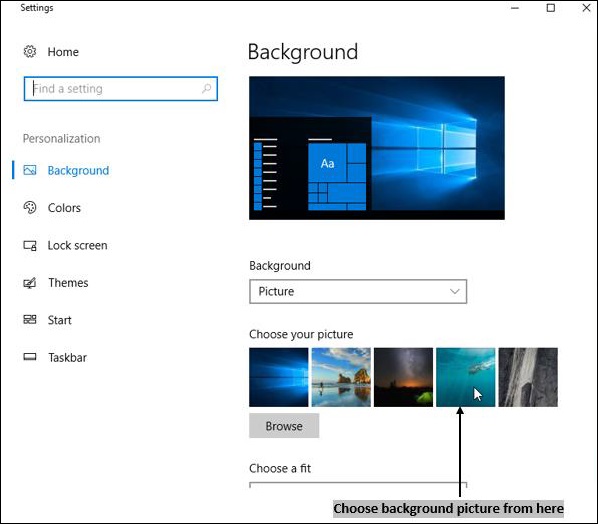
Task: Focus the Find a setting search box
Action: [x=121, y=88]
